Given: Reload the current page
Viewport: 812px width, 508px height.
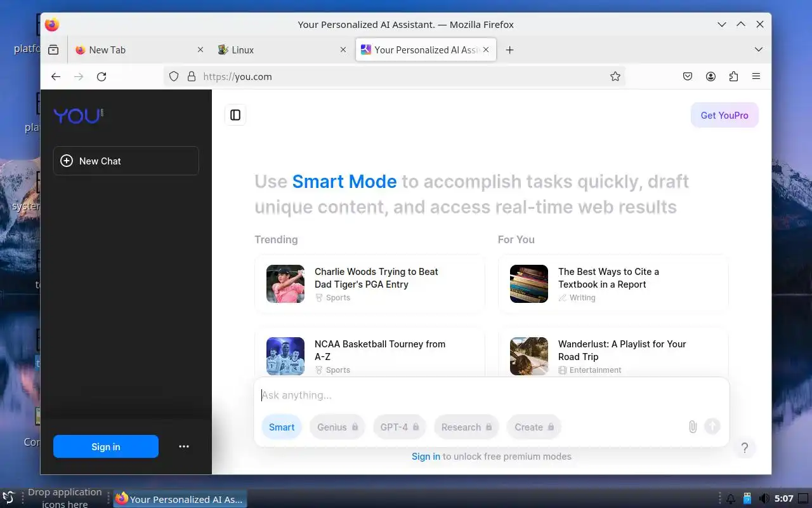Looking at the screenshot, I should point(101,76).
